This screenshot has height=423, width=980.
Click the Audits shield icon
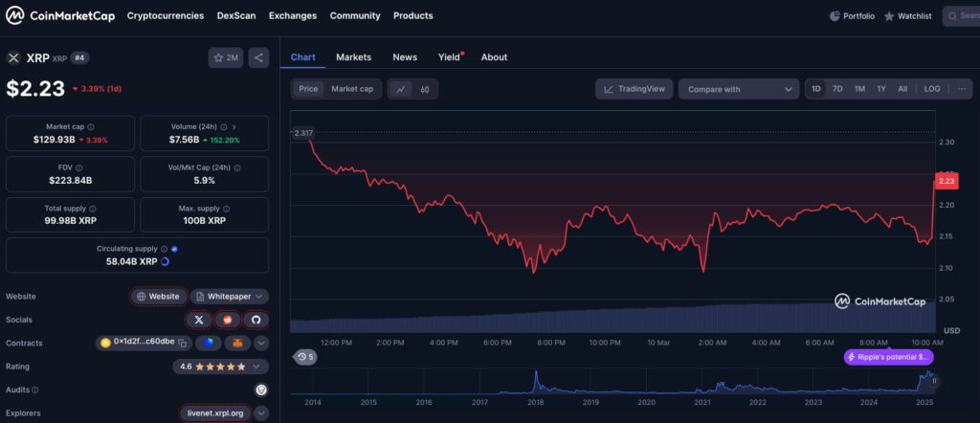point(261,390)
